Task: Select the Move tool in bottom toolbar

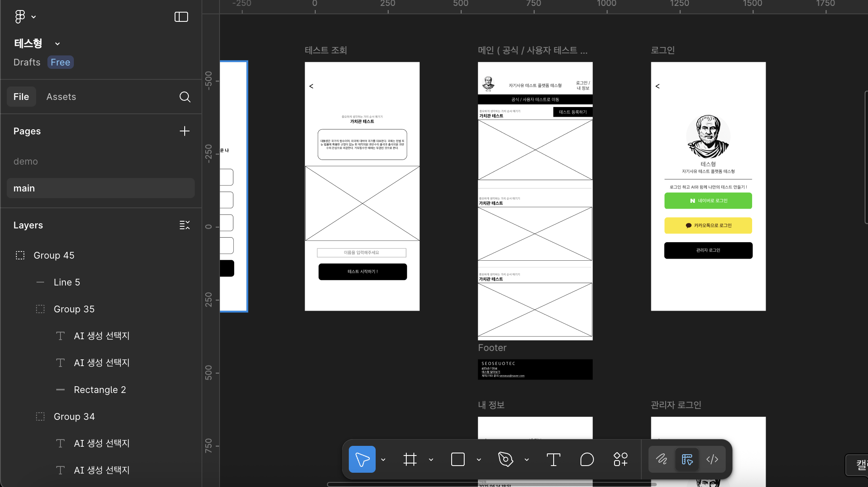Action: pyautogui.click(x=362, y=459)
